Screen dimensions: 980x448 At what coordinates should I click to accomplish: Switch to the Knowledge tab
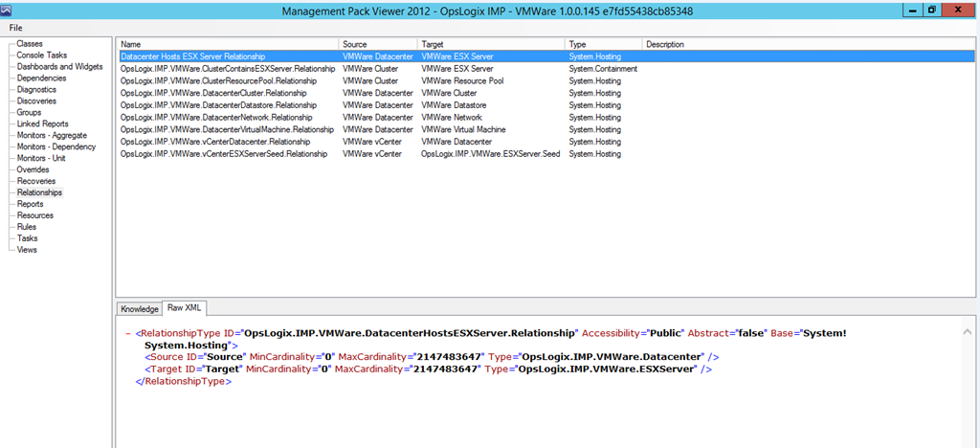tap(139, 308)
